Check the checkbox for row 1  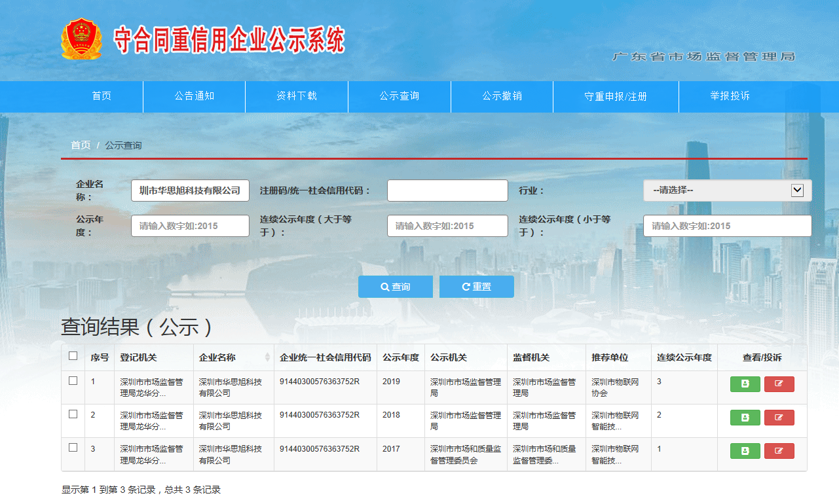point(73,380)
